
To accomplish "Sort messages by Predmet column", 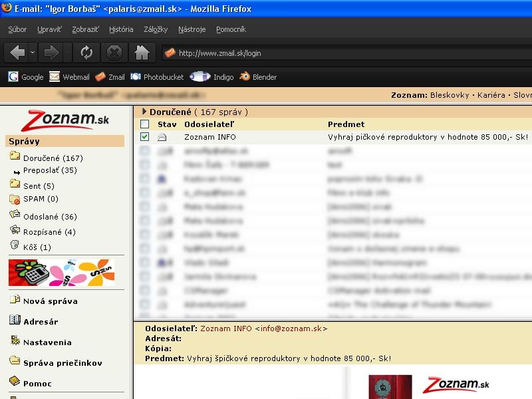I will tap(346, 124).
